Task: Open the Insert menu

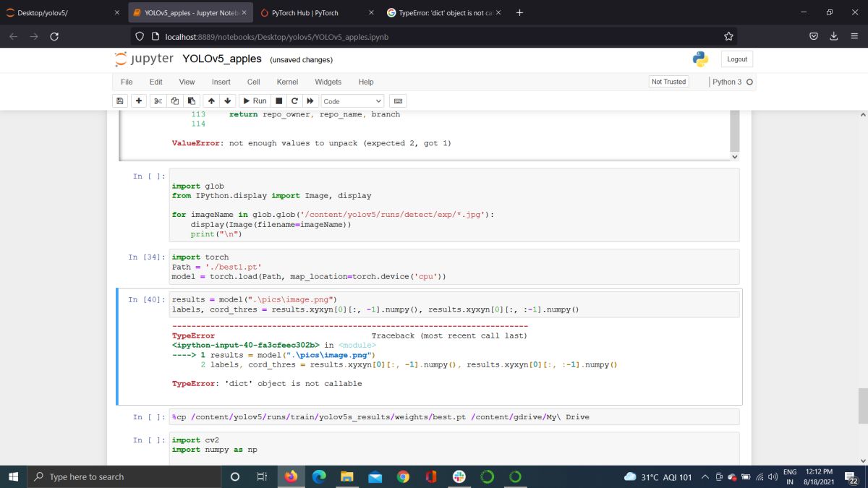Action: pyautogui.click(x=221, y=82)
